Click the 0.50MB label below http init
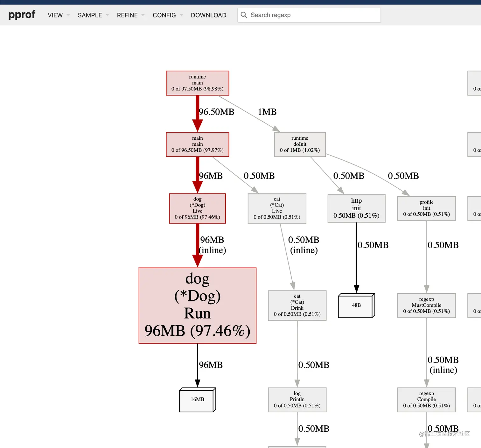 (x=373, y=245)
